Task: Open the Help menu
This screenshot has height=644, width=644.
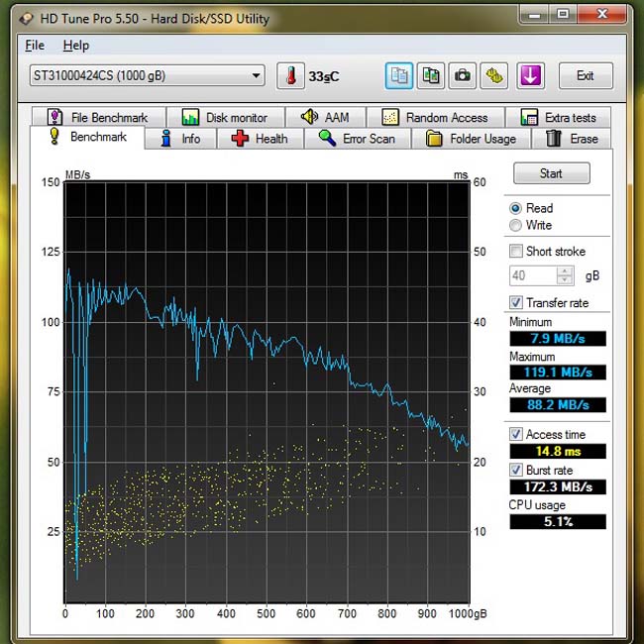Action: coord(76,46)
